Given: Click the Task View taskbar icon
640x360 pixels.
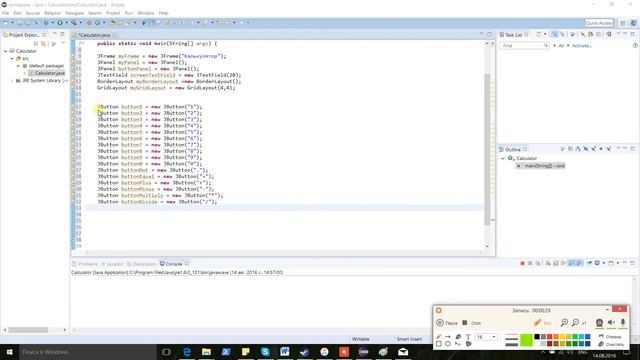Looking at the screenshot, I should coord(166,352).
